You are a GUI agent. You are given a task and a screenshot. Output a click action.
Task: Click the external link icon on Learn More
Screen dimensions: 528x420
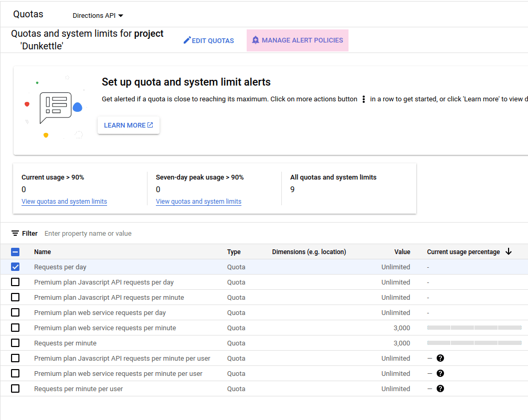point(150,125)
